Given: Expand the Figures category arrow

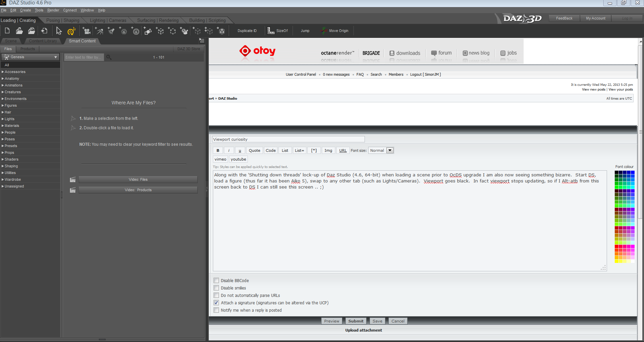Looking at the screenshot, I should point(3,105).
